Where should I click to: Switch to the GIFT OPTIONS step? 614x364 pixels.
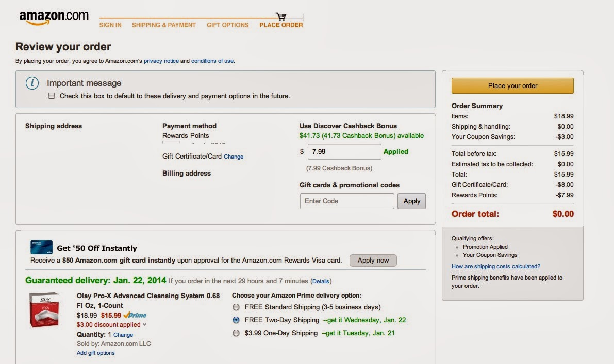227,24
